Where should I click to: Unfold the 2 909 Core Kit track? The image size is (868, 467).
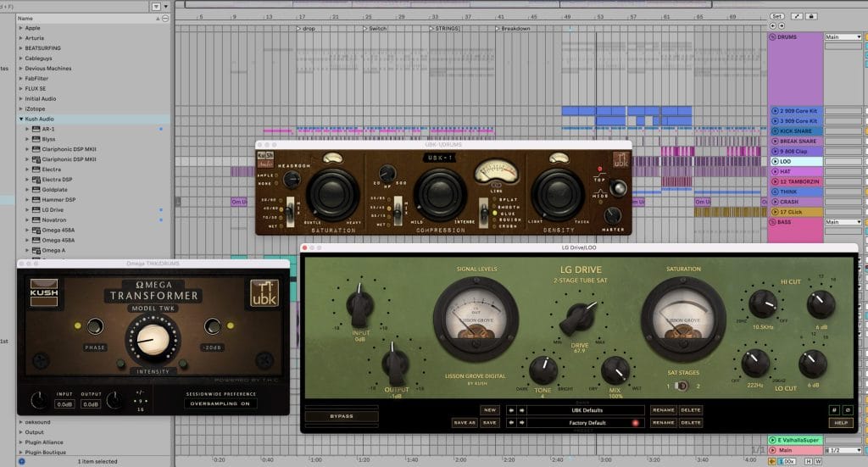pos(775,111)
